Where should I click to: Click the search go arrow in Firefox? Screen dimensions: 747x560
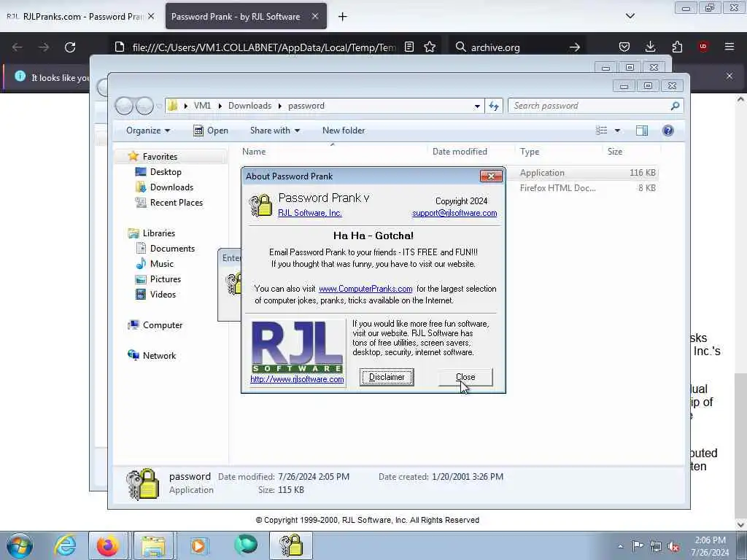tap(575, 47)
